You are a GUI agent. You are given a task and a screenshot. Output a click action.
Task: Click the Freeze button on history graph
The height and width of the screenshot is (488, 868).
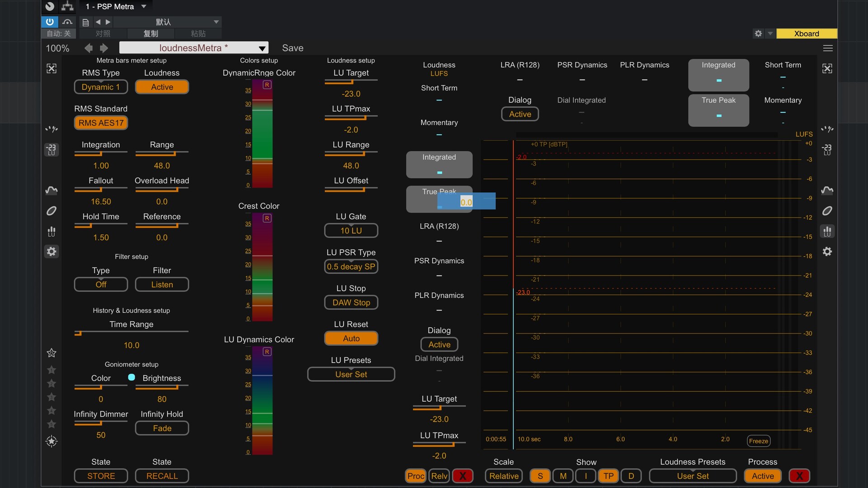click(758, 441)
